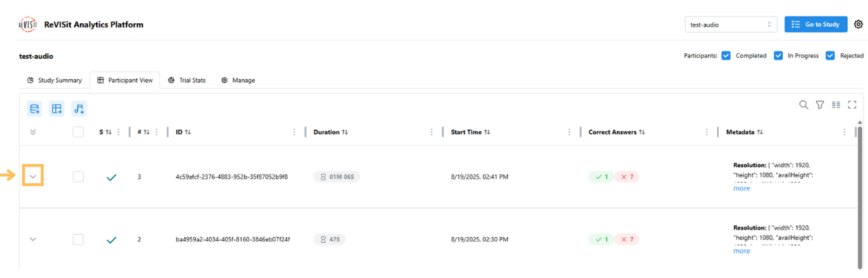The width and height of the screenshot is (868, 278).
Task: Open the test-audio study dropdown
Action: point(731,25)
